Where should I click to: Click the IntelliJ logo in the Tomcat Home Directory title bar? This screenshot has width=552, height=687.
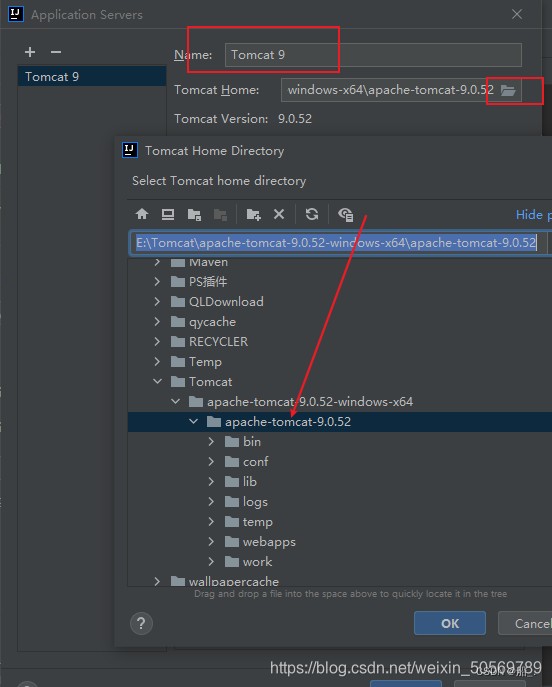tap(130, 150)
